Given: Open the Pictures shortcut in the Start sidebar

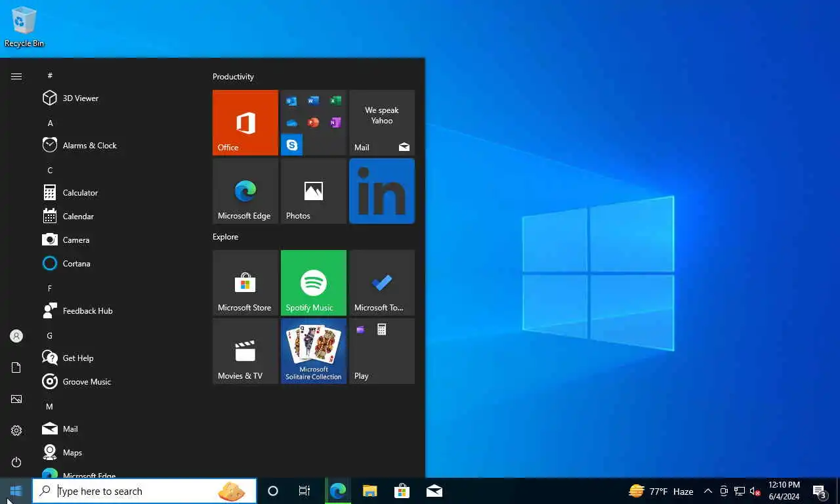Looking at the screenshot, I should pos(16,399).
